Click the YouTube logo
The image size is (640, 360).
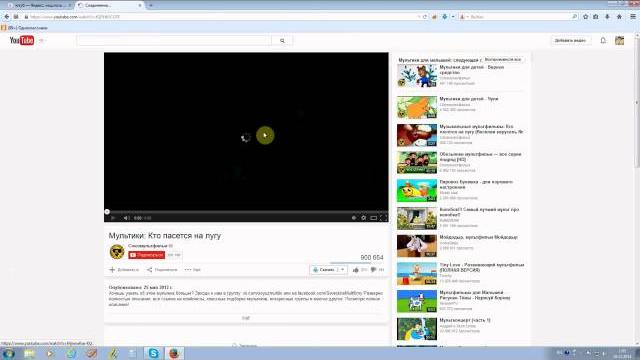[22, 40]
